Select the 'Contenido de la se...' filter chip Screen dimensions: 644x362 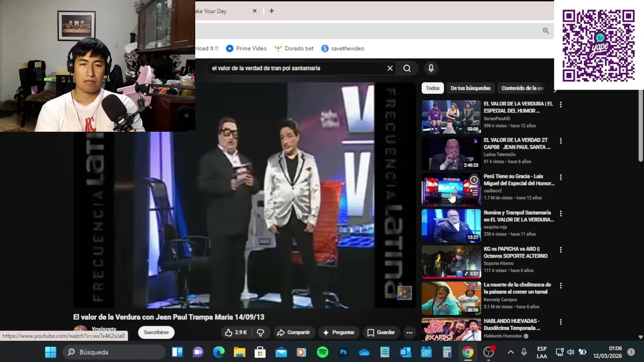(x=523, y=88)
